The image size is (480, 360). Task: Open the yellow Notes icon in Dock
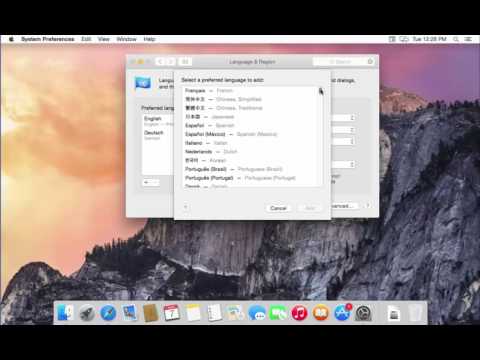(193, 313)
